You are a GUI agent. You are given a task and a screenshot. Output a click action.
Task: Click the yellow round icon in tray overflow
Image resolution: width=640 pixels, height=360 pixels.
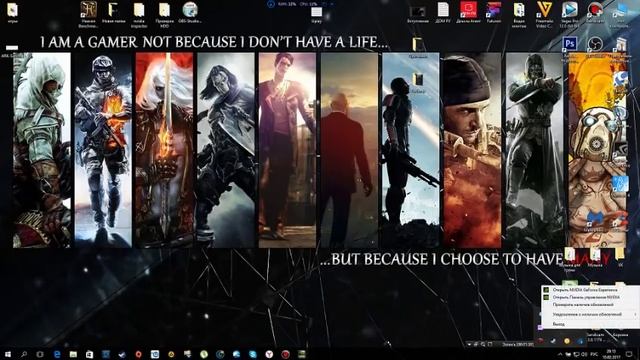pos(567,340)
